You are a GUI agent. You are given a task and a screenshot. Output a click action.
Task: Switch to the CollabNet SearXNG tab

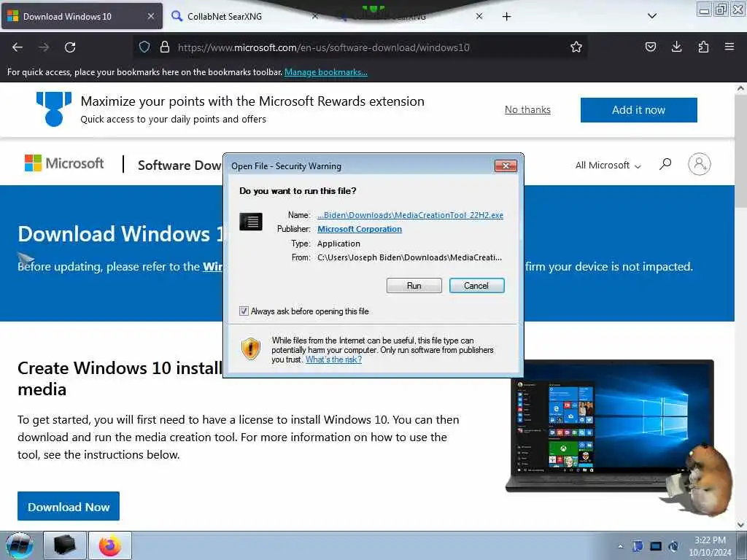point(243,16)
